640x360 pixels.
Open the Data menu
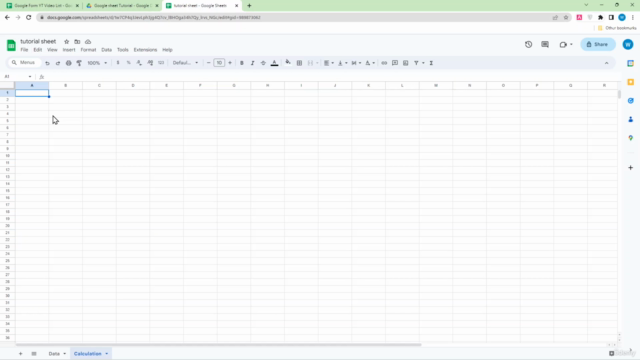tap(107, 50)
